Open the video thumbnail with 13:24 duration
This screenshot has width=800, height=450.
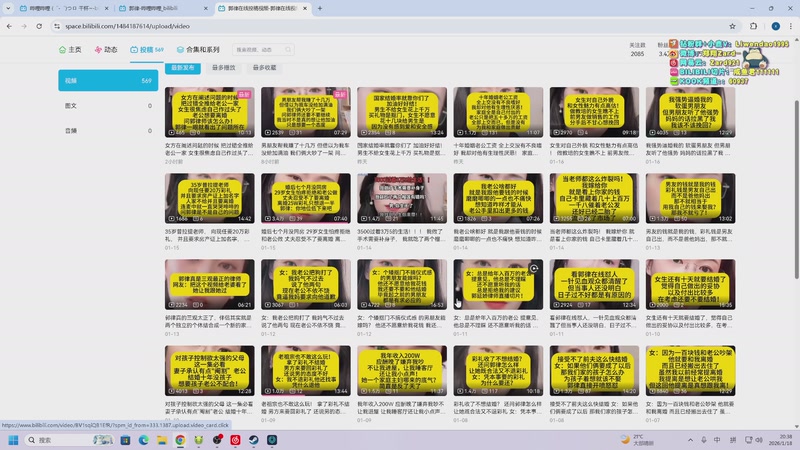(402, 112)
